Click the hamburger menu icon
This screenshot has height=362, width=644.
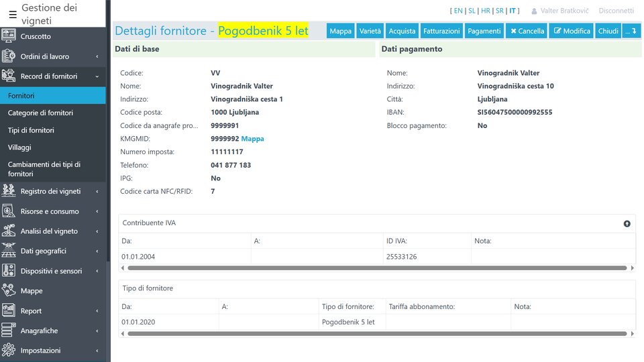pyautogui.click(x=13, y=14)
